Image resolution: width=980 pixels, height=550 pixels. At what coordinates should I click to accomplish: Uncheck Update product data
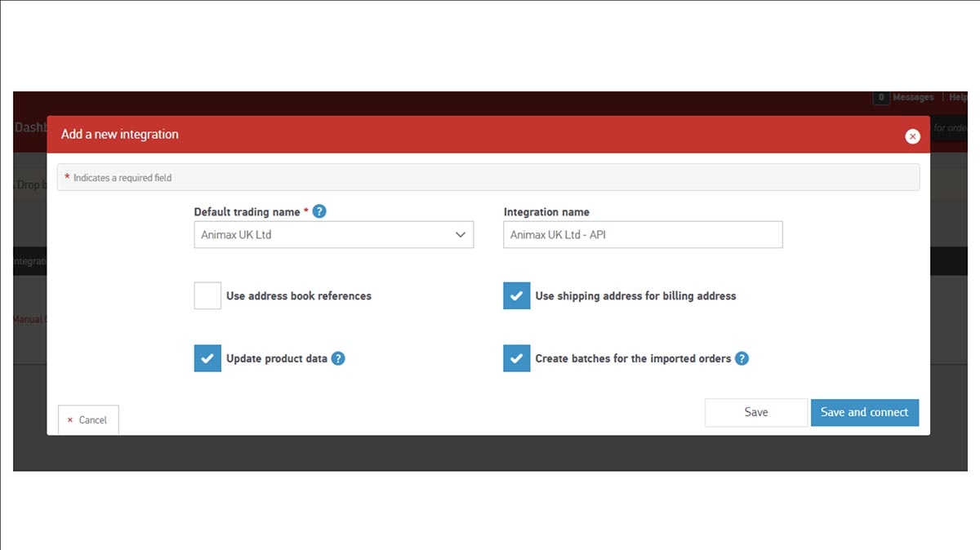[207, 357]
